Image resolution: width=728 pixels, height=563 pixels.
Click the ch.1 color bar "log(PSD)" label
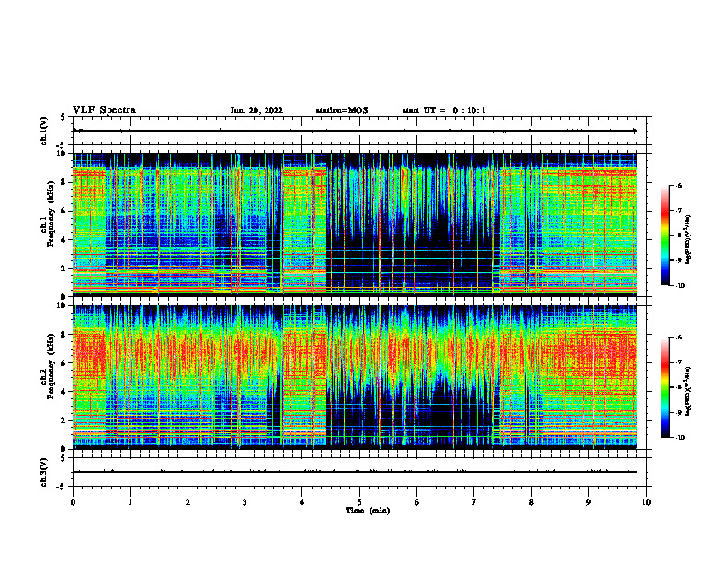click(x=688, y=240)
